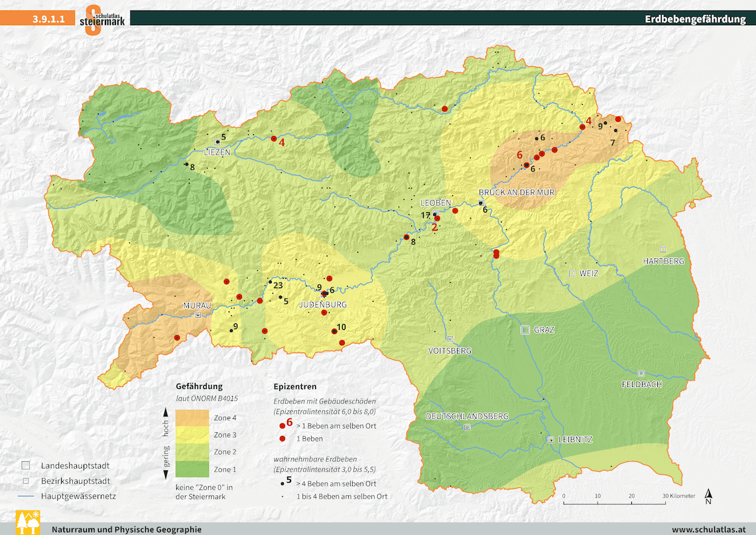Image resolution: width=756 pixels, height=535 pixels.
Task: Select the epicenter labeled 23 near Murau
Action: click(x=270, y=283)
